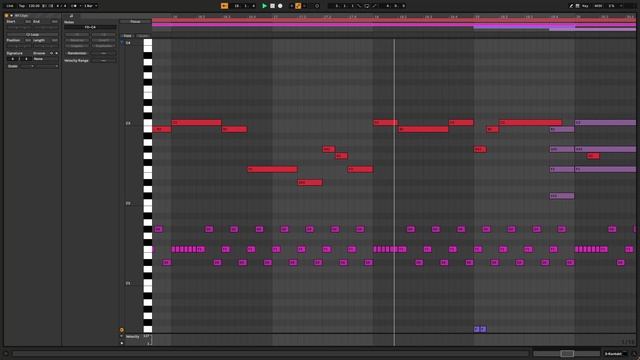Screen dimensions: 640x360
Task: Toggle the Fold button
Action: pos(127,36)
